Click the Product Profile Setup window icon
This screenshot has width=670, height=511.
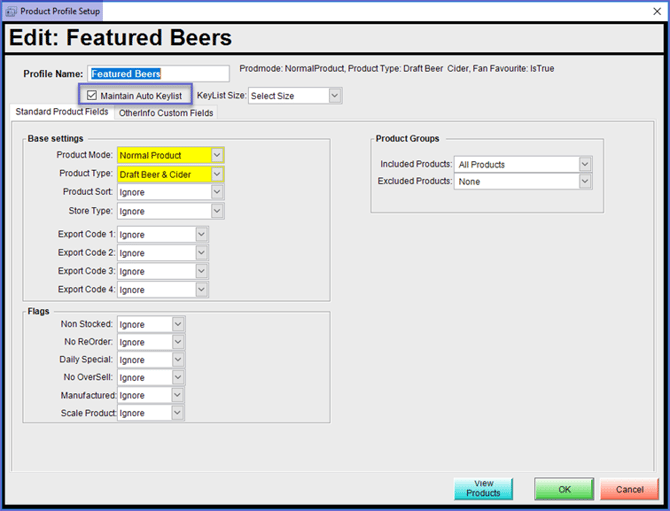point(11,11)
